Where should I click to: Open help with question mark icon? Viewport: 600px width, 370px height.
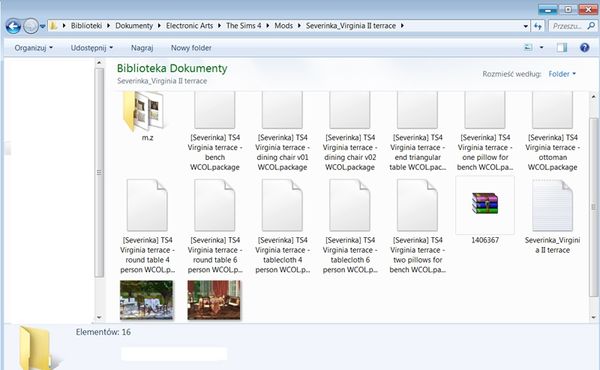(x=584, y=47)
